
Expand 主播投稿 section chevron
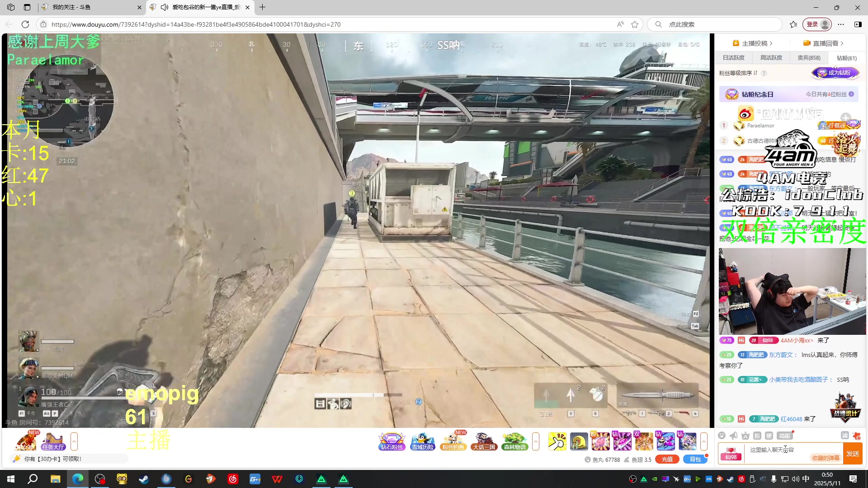pyautogui.click(x=771, y=43)
